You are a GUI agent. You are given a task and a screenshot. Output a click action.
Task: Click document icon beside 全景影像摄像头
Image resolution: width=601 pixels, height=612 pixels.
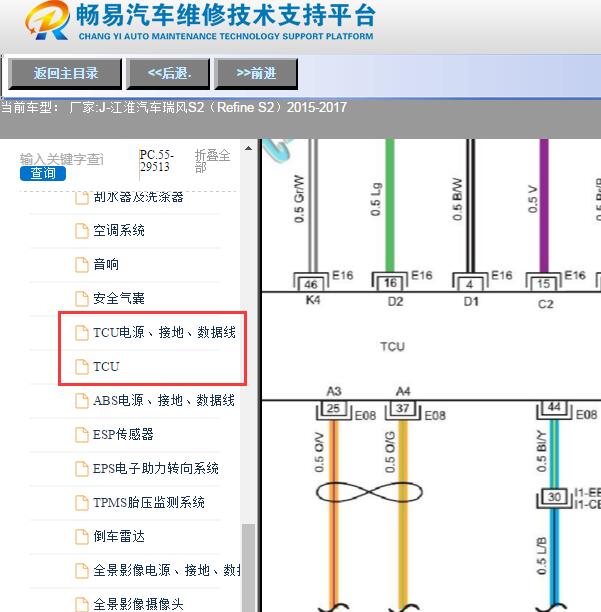[82, 604]
